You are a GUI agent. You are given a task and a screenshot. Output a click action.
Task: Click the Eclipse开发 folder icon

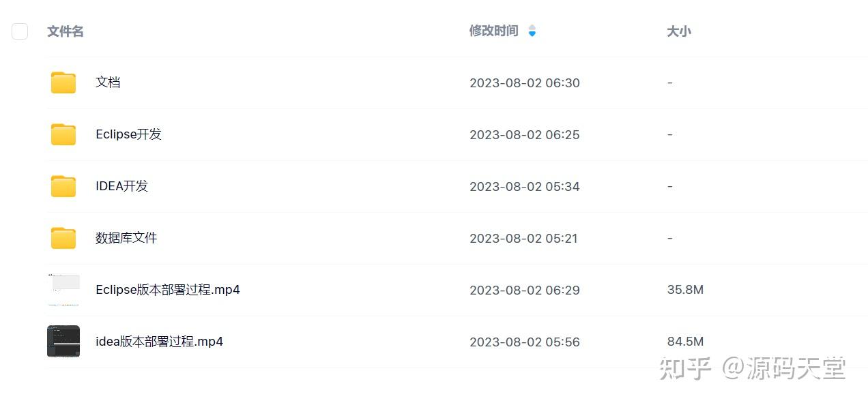click(x=63, y=134)
